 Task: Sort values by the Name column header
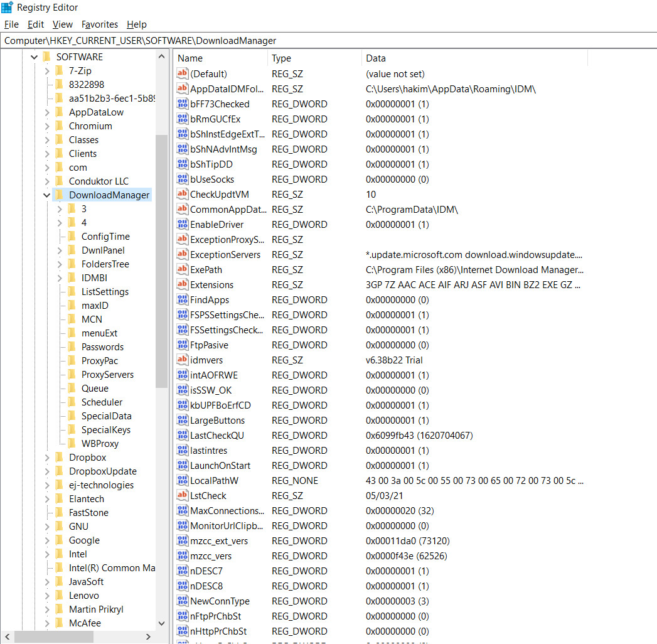click(x=220, y=58)
